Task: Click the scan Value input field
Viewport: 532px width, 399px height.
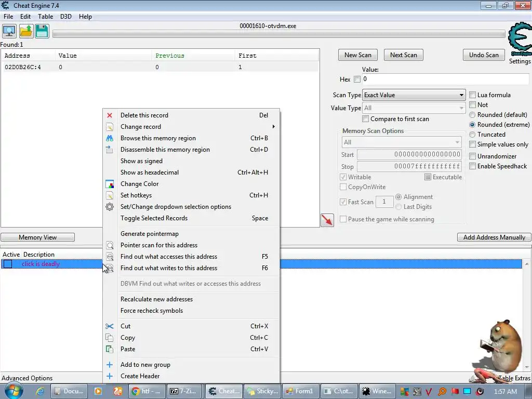Action: pyautogui.click(x=445, y=79)
